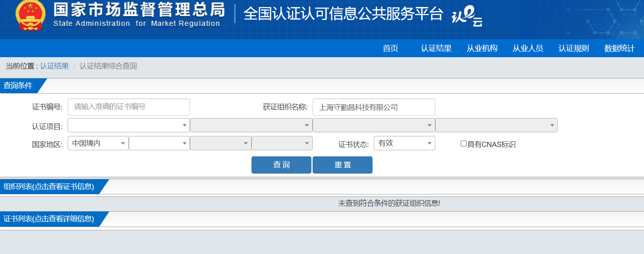Open the 中国境内 country dropdown

pyautogui.click(x=98, y=143)
